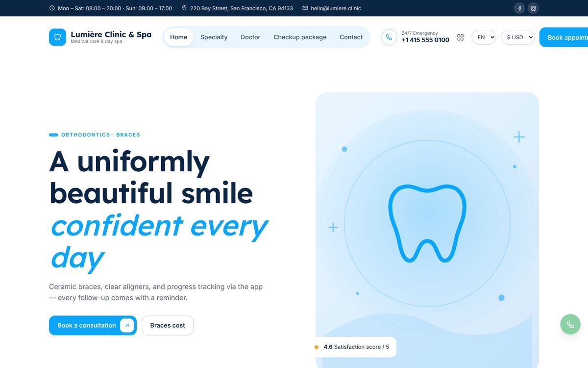Click the clock icon by opening hours
588x368 pixels.
[x=52, y=8]
